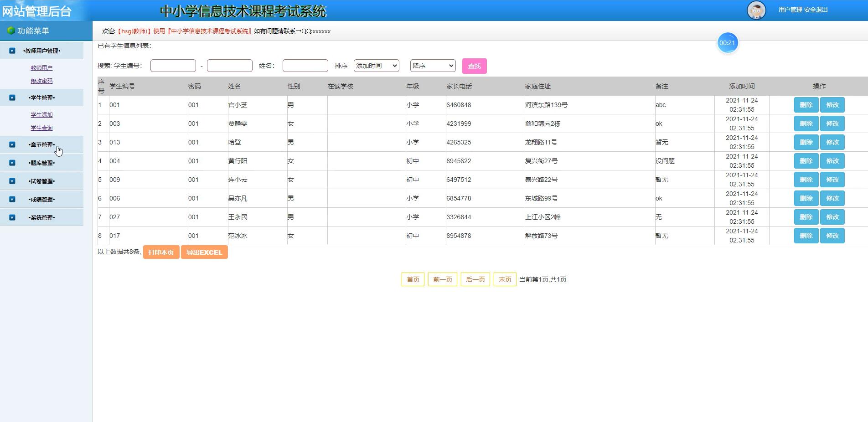Open the 学生添加 link
This screenshot has width=868, height=422.
[41, 115]
